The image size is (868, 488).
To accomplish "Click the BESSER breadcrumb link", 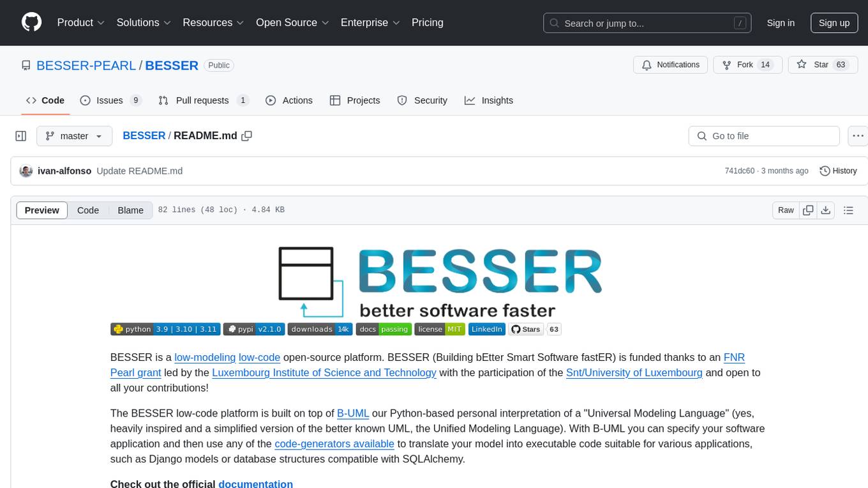I will (x=144, y=135).
